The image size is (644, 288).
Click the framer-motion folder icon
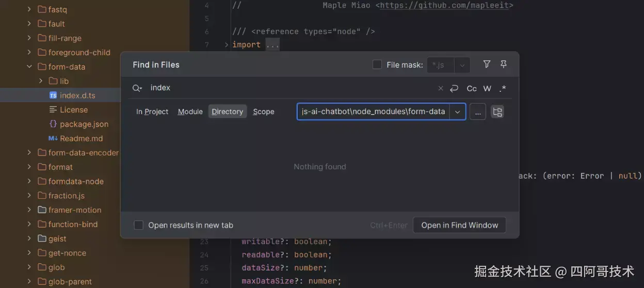(42, 210)
